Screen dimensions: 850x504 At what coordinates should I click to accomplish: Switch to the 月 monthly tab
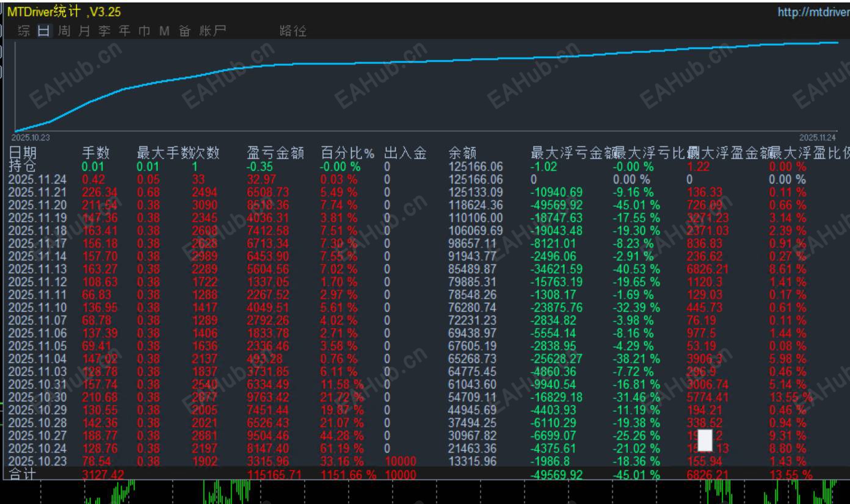coord(84,31)
